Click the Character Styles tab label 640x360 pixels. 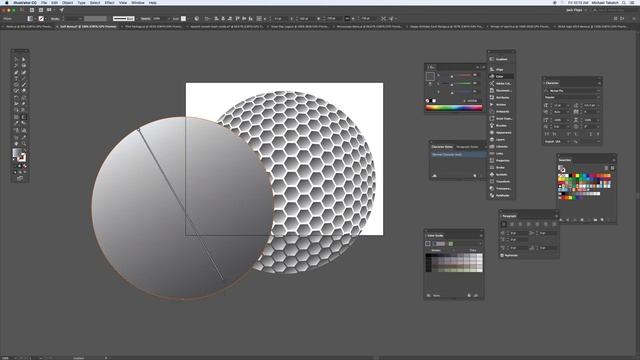point(442,147)
